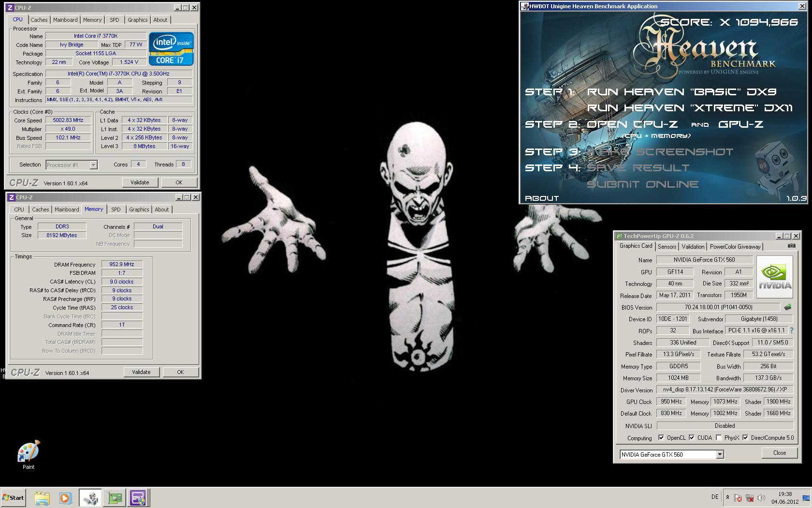Toggle the PhysX checkbox
812x508 pixels.
(x=719, y=437)
